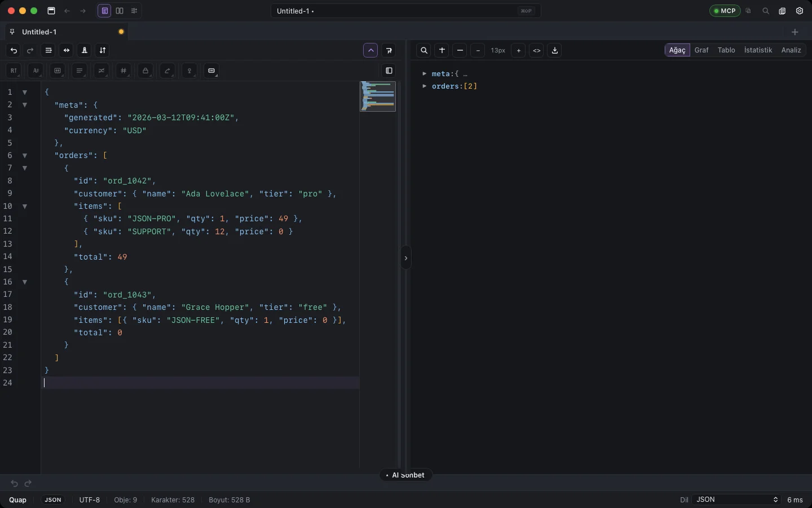The width and height of the screenshot is (812, 508).
Task: Click the redo arrow in editor toolbar
Action: click(x=30, y=51)
